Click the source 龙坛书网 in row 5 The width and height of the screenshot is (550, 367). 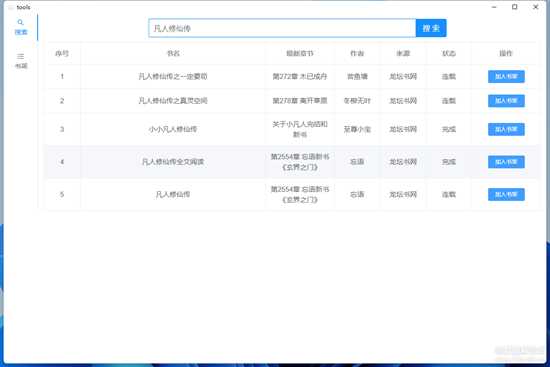403,194
